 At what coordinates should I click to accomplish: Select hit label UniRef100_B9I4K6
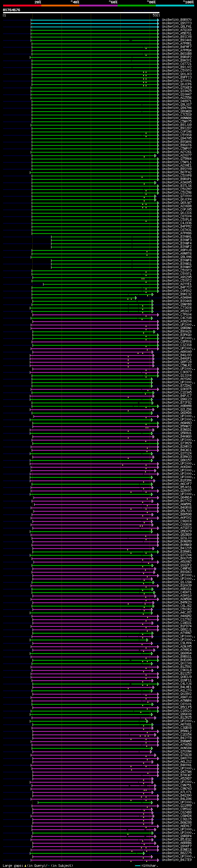pyautogui.click(x=177, y=40)
